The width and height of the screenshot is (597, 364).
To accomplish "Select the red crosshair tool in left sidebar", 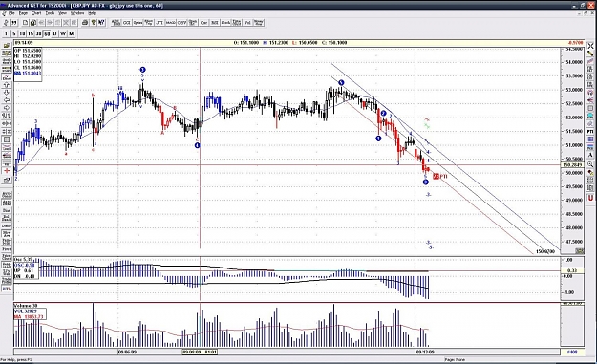I will coord(7,171).
